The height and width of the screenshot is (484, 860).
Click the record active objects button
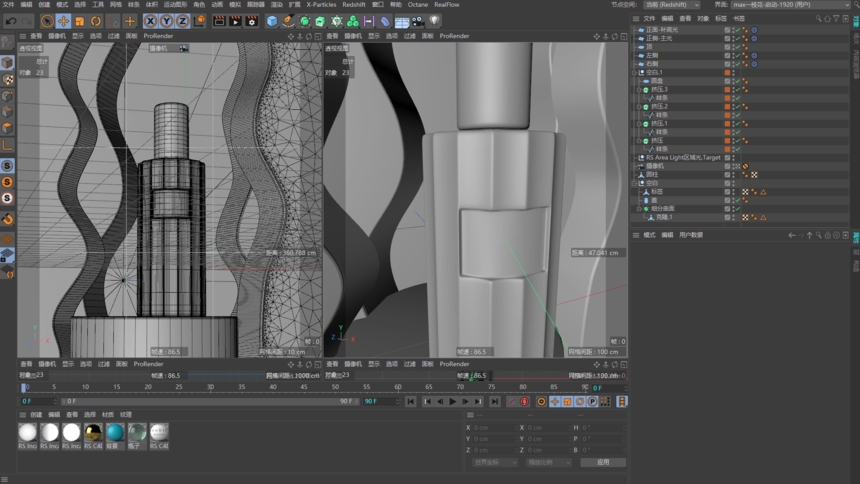[x=512, y=402]
